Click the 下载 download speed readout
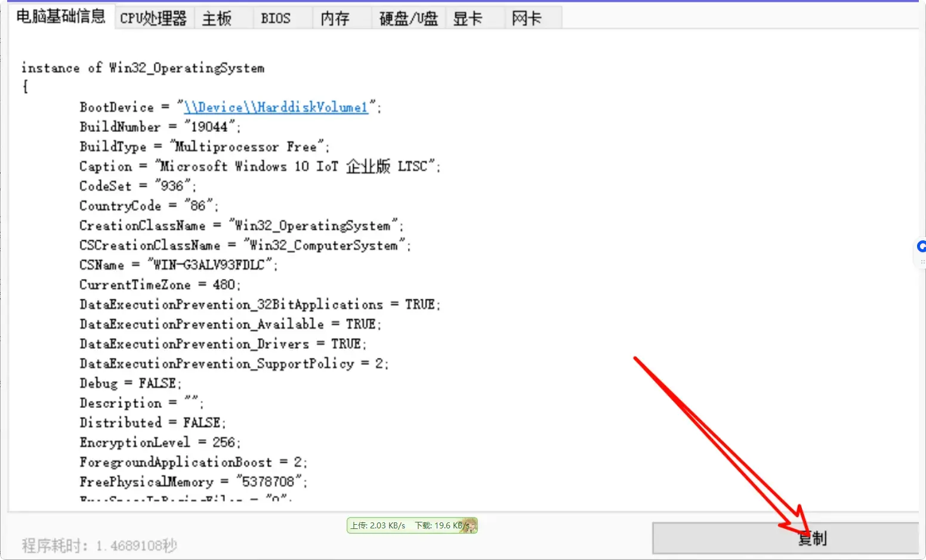The width and height of the screenshot is (926, 560). click(x=439, y=525)
